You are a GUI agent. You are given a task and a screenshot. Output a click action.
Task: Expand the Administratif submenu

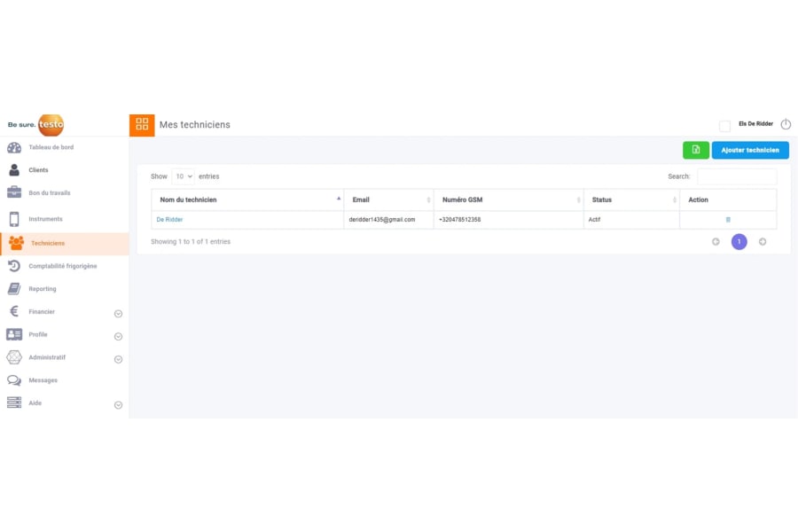click(x=118, y=360)
